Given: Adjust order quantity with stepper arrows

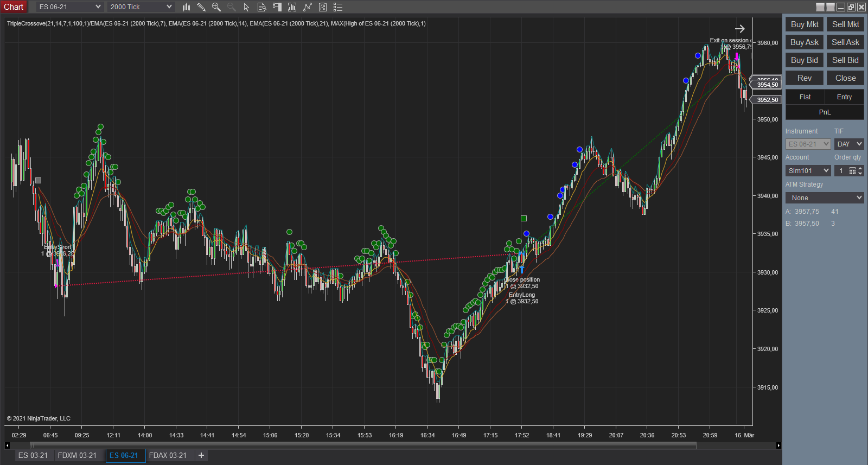Looking at the screenshot, I should click(860, 171).
